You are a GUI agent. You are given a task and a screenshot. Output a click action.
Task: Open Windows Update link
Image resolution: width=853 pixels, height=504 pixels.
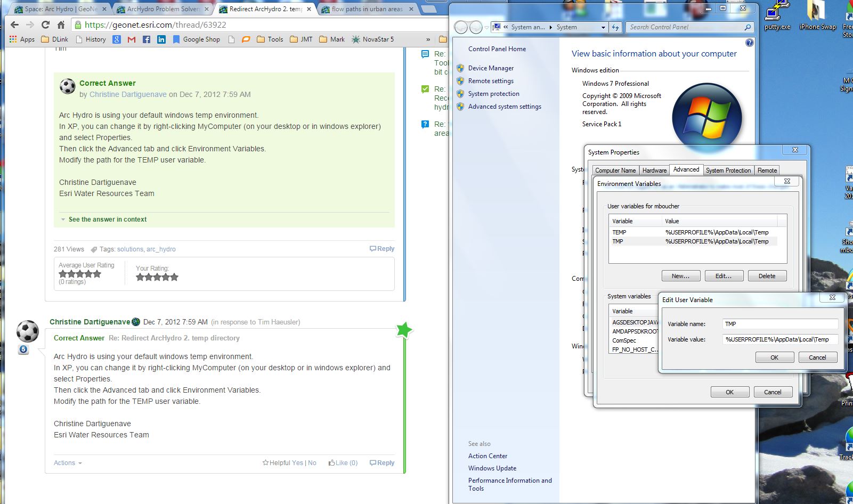[x=492, y=468]
